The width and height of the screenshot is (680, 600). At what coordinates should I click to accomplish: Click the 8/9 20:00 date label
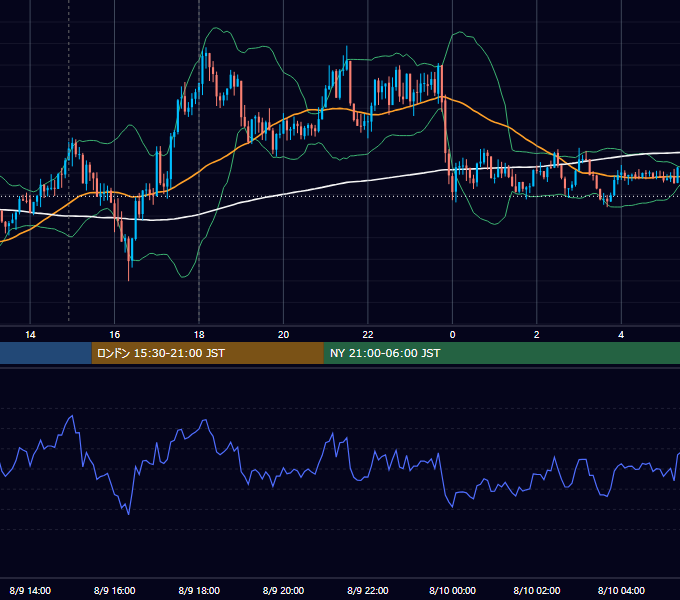click(x=283, y=590)
